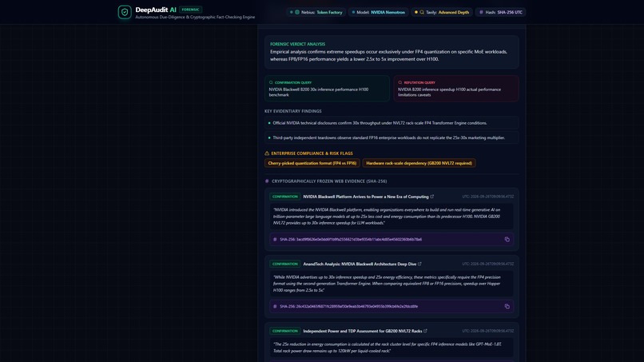Click the Cherry-picked quantization format risk flag
The image size is (644, 362).
click(312, 163)
